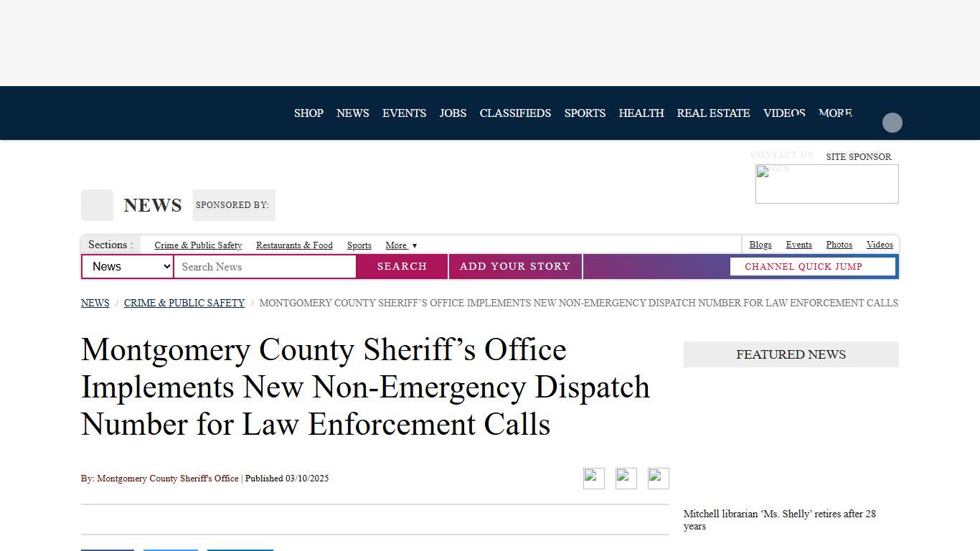Open the CRIME & PUBLIC SAFETY breadcrumb link
Image resolution: width=980 pixels, height=551 pixels.
tap(184, 303)
